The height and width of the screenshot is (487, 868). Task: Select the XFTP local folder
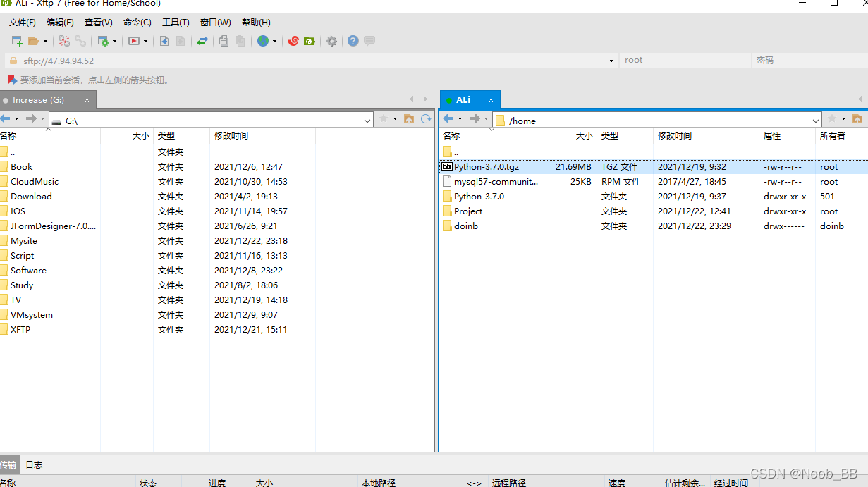tap(20, 330)
